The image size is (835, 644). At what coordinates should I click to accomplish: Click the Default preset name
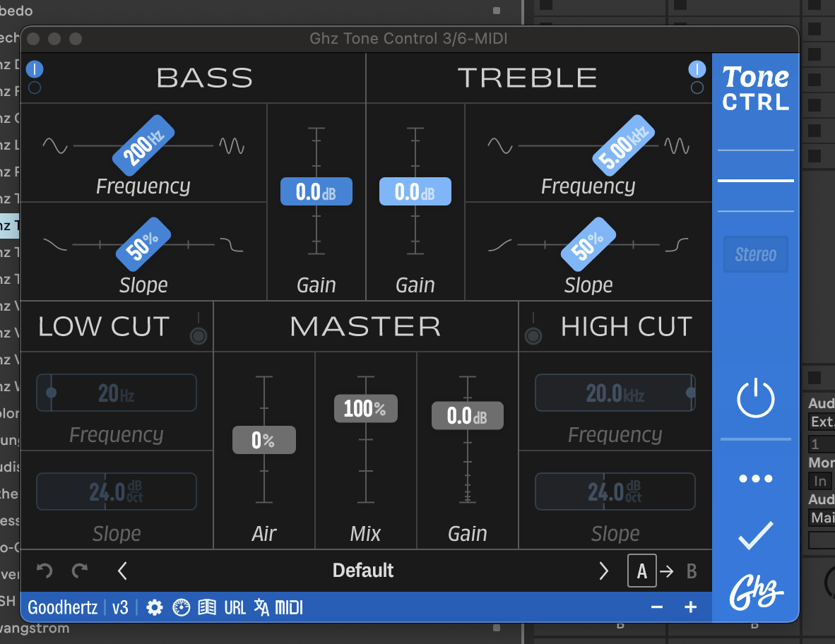(363, 571)
